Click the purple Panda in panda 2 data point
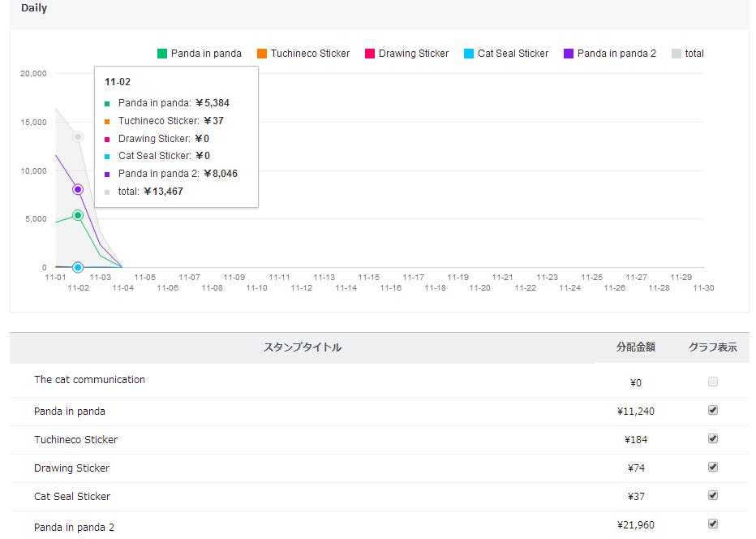This screenshot has height=539, width=756. [x=78, y=189]
